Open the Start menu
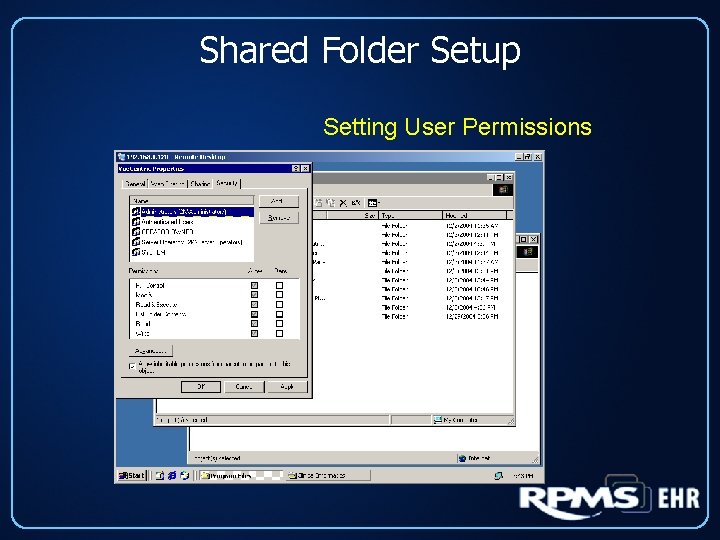Image resolution: width=720 pixels, height=540 pixels. (132, 476)
